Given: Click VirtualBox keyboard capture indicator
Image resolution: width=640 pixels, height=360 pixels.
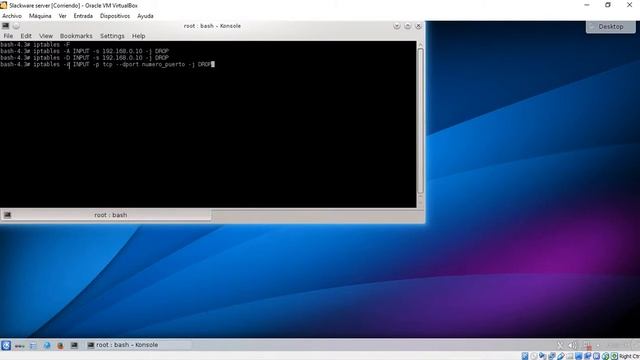Looking at the screenshot, I should [x=614, y=356].
